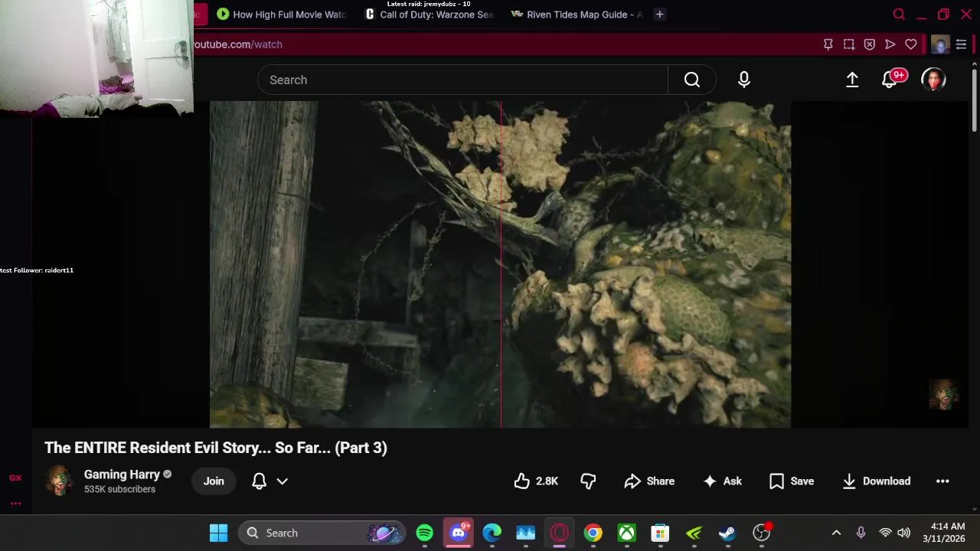Switch to How High Full Movie tab
Image resolution: width=980 pixels, height=551 pixels.
click(x=282, y=14)
